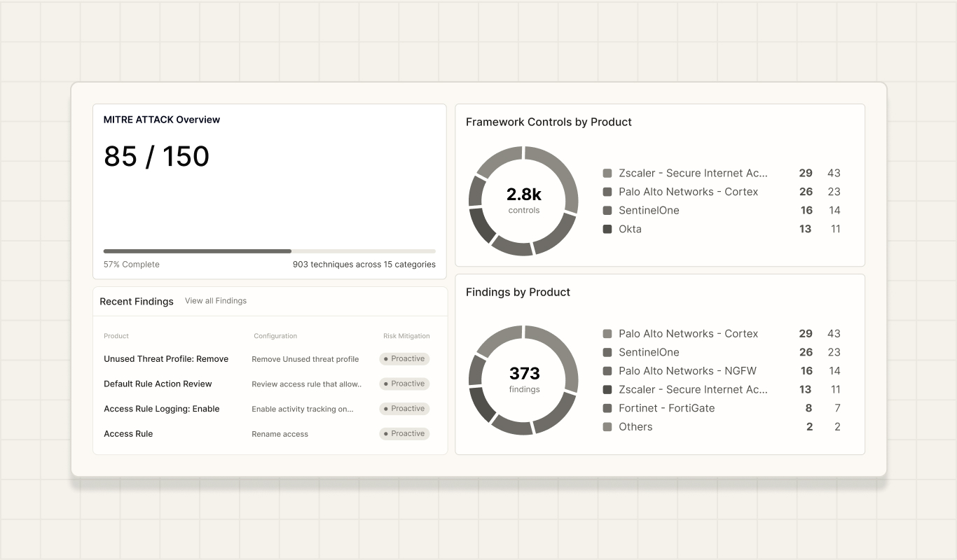The image size is (957, 560).
Task: Click the Okta legend swatch
Action: 607,229
